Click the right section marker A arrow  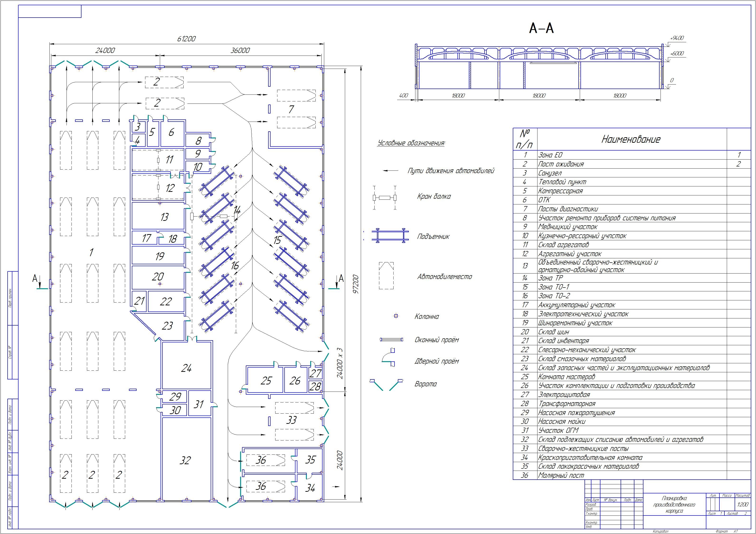pyautogui.click(x=337, y=282)
